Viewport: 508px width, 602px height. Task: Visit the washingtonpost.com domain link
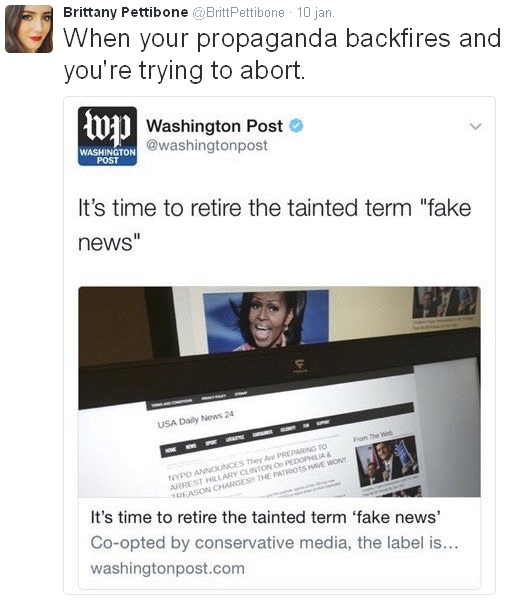pos(167,568)
